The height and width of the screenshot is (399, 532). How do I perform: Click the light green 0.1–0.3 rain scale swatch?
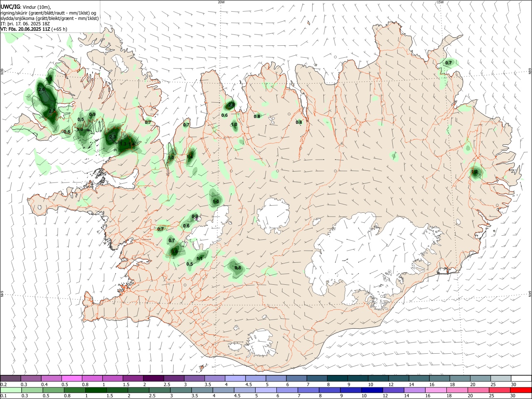tap(10, 390)
